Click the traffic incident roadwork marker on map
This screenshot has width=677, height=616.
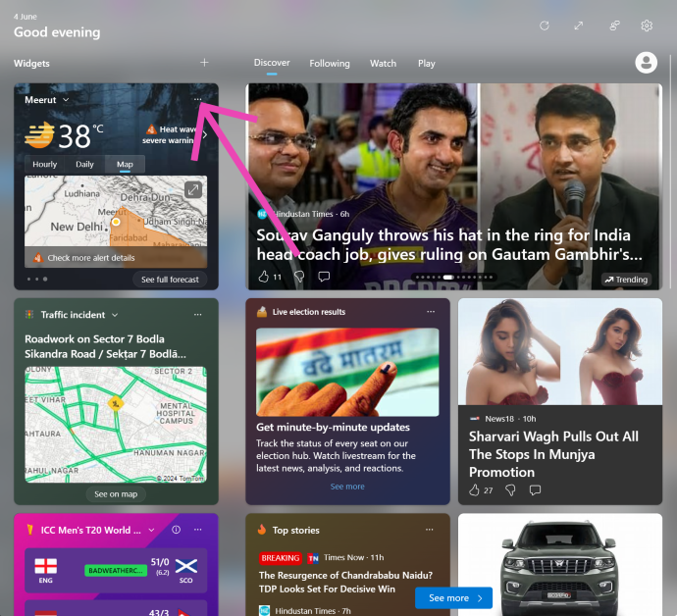pyautogui.click(x=115, y=404)
